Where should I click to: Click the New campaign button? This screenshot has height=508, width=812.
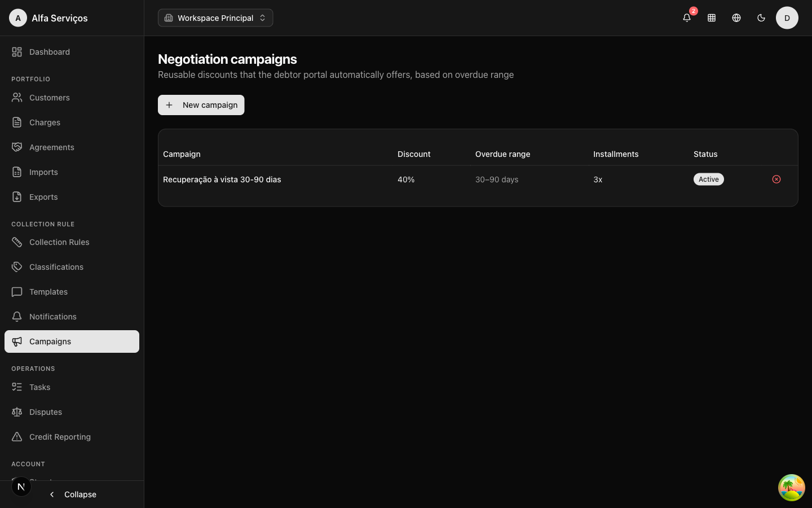[201, 105]
